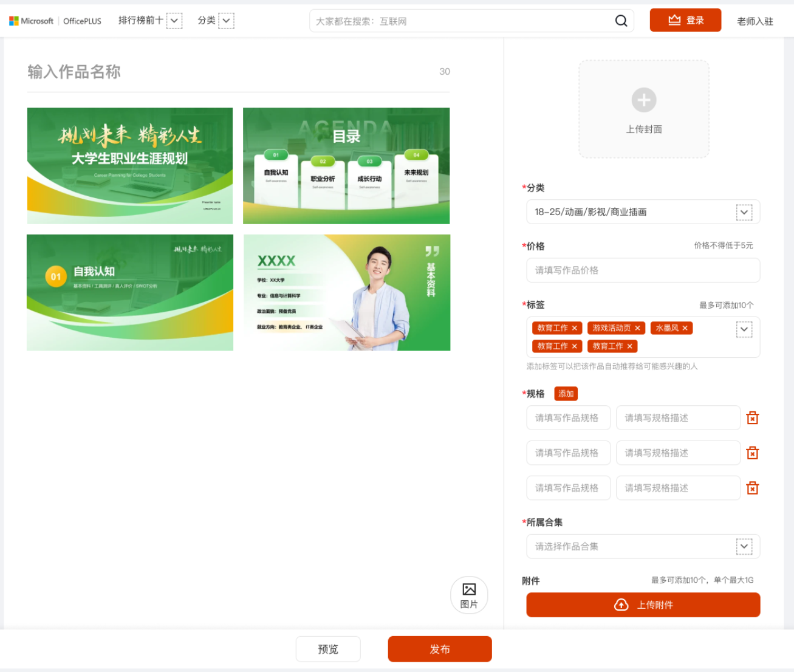This screenshot has width=794, height=672.
Task: Click the search magnifier icon
Action: (621, 21)
